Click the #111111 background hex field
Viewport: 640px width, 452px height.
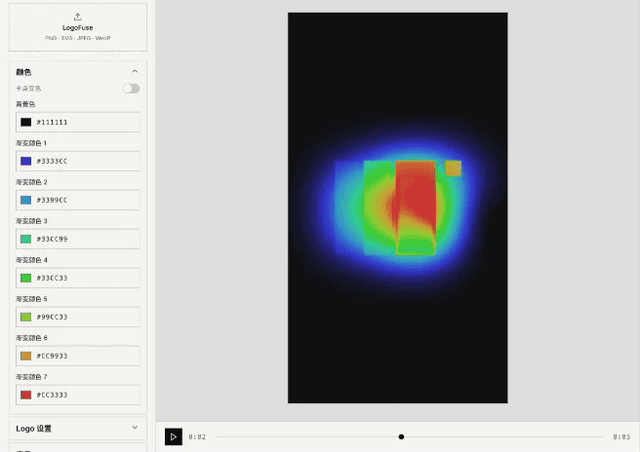[x=78, y=122]
